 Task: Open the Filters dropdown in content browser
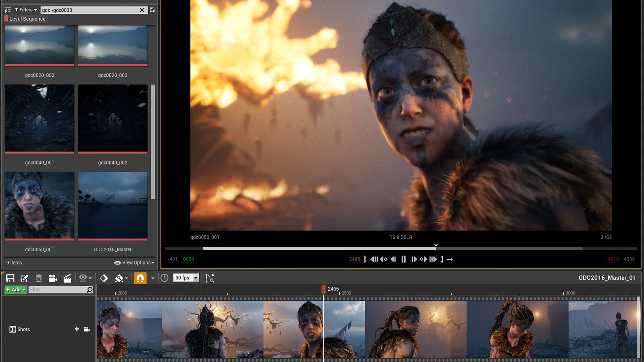tap(26, 10)
